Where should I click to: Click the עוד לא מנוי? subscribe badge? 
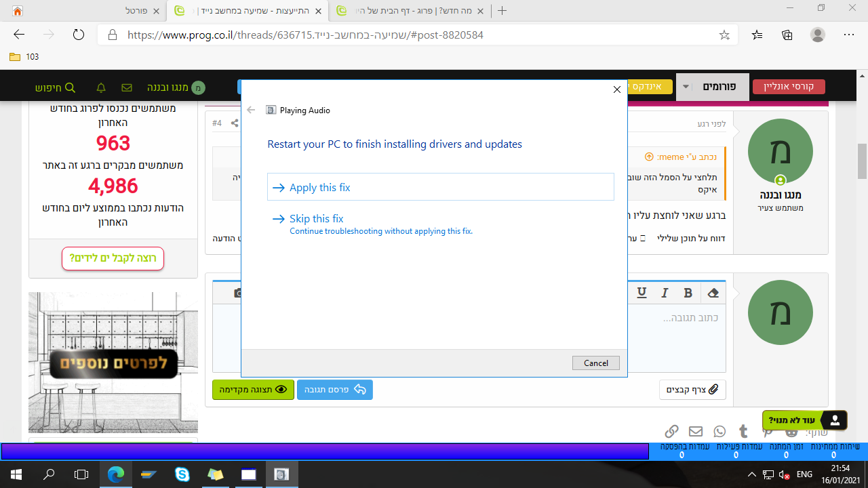805,420
